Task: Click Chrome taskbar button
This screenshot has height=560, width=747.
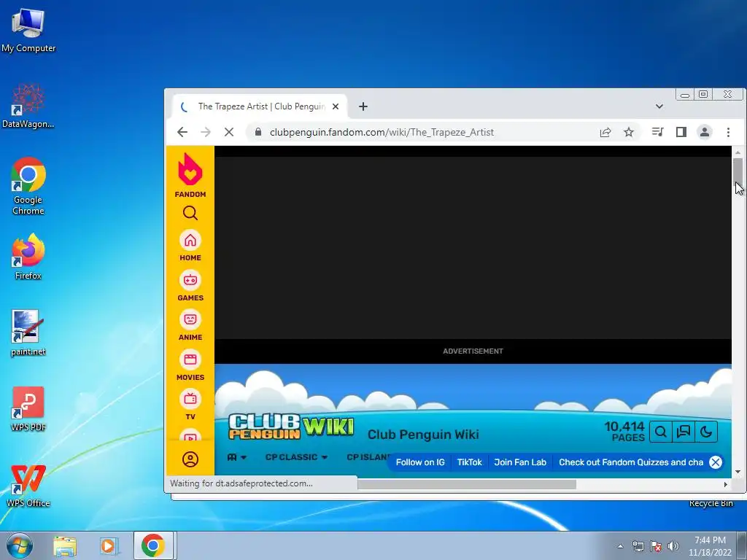Action: tap(153, 545)
